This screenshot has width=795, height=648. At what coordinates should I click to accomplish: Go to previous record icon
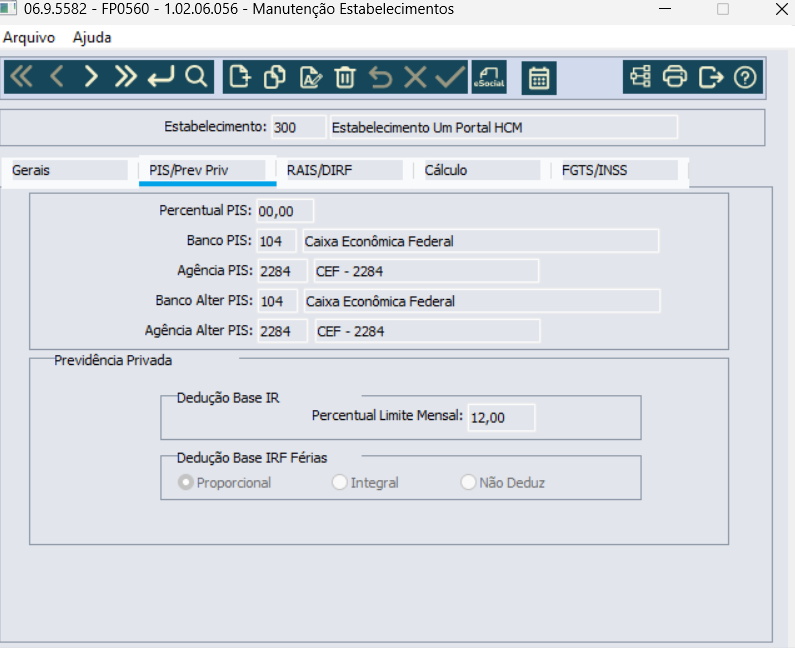(57, 77)
